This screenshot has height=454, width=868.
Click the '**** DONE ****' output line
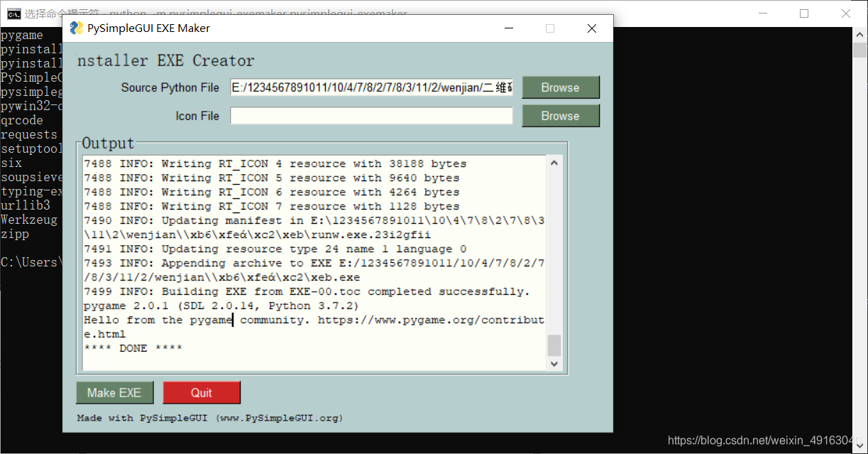point(133,348)
